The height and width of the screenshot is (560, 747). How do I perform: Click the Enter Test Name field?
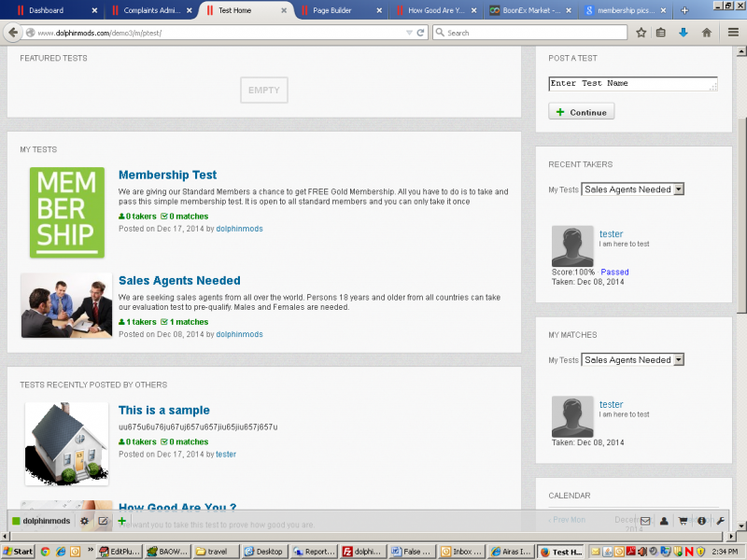click(x=633, y=83)
